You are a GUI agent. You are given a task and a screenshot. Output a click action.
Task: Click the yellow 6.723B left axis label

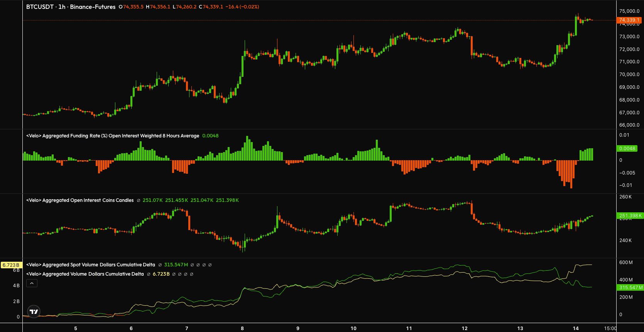coord(11,265)
